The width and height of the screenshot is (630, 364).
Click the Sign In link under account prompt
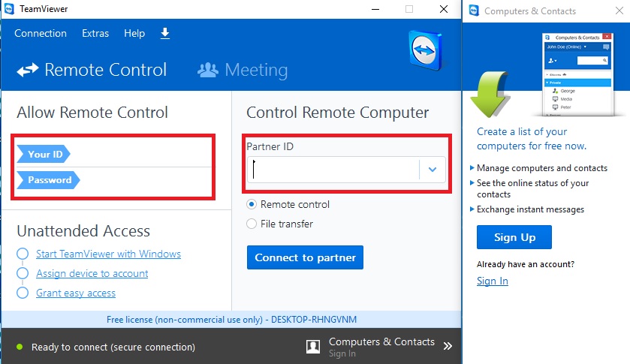(492, 281)
